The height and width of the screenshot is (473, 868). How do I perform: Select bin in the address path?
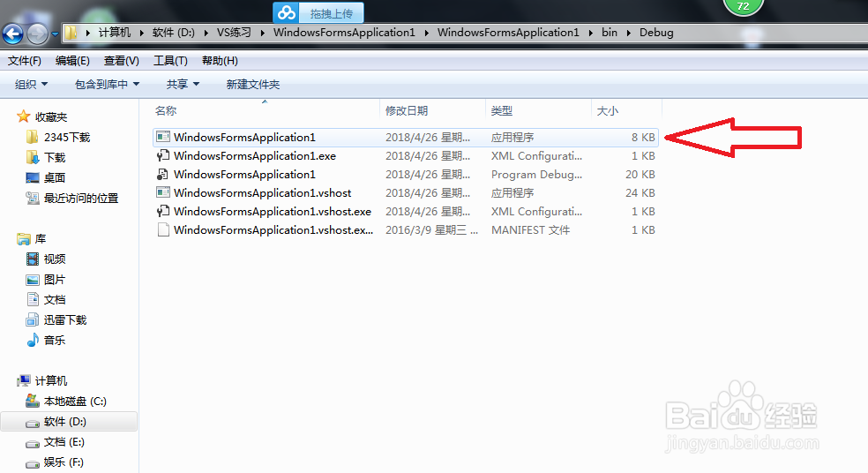[x=610, y=33]
